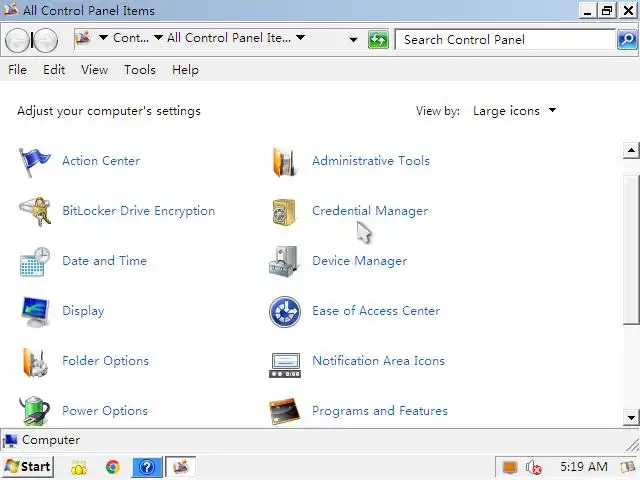Open the Date and Time link
Viewport: 640px width, 480px height.
(104, 261)
